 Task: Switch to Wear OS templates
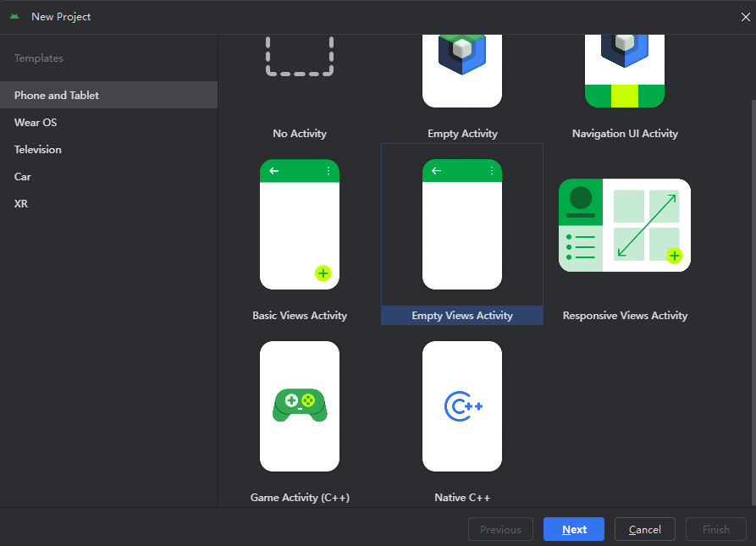[108, 123]
